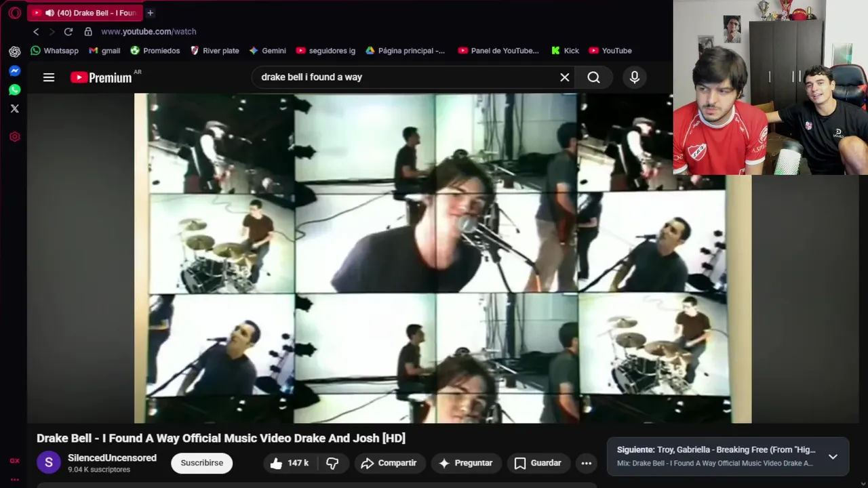Start voice search with microphone
The image size is (868, 488).
(x=635, y=77)
